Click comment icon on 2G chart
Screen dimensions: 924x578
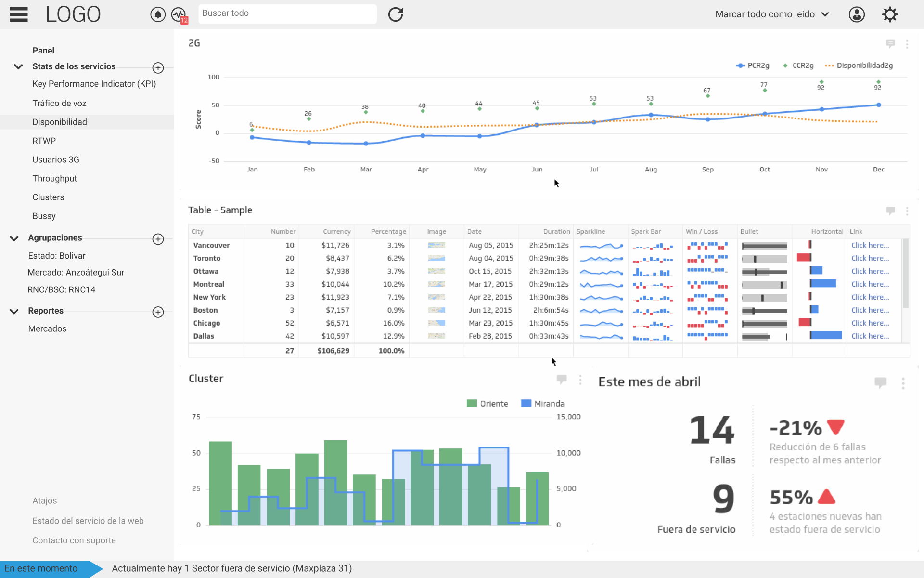tap(890, 44)
